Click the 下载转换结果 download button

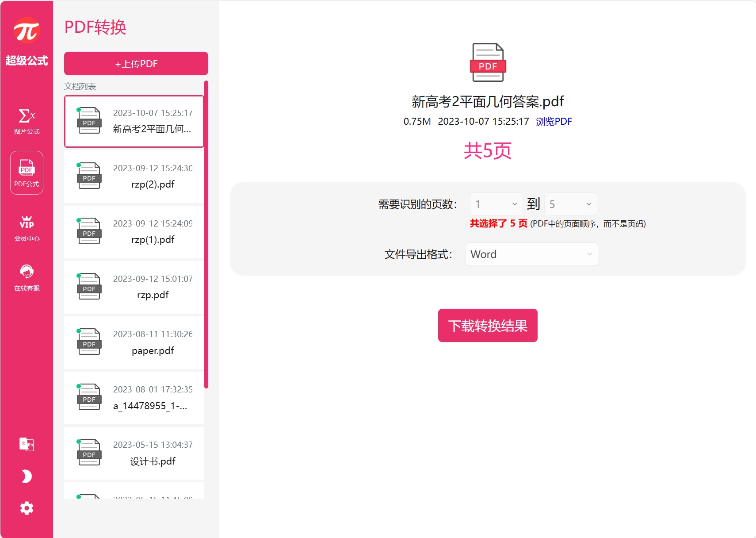(x=488, y=326)
